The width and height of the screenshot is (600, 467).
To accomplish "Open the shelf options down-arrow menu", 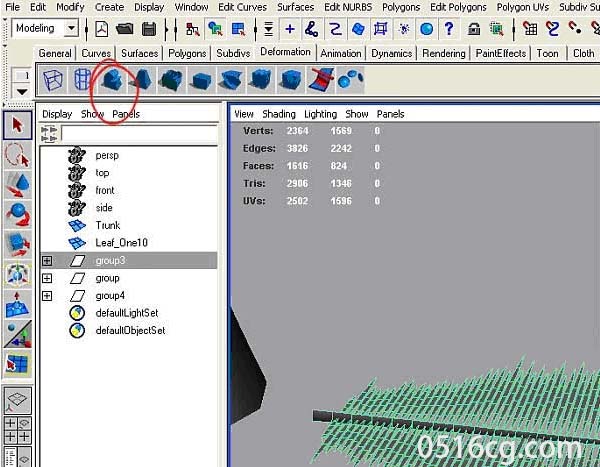I will point(22,92).
